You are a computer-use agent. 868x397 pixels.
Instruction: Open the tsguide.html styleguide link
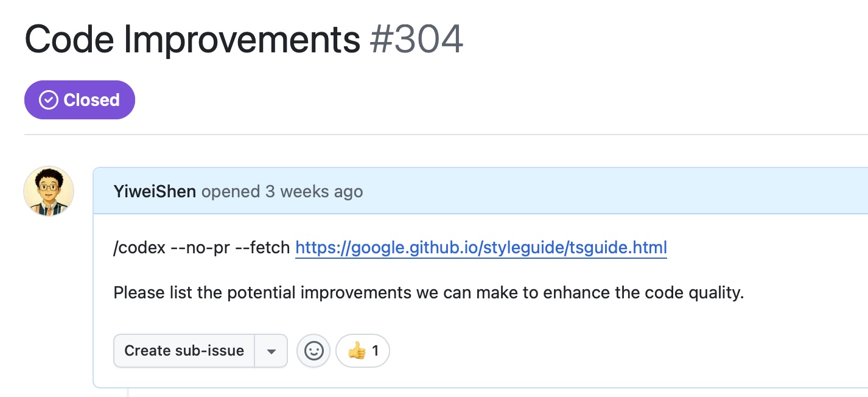pos(481,248)
